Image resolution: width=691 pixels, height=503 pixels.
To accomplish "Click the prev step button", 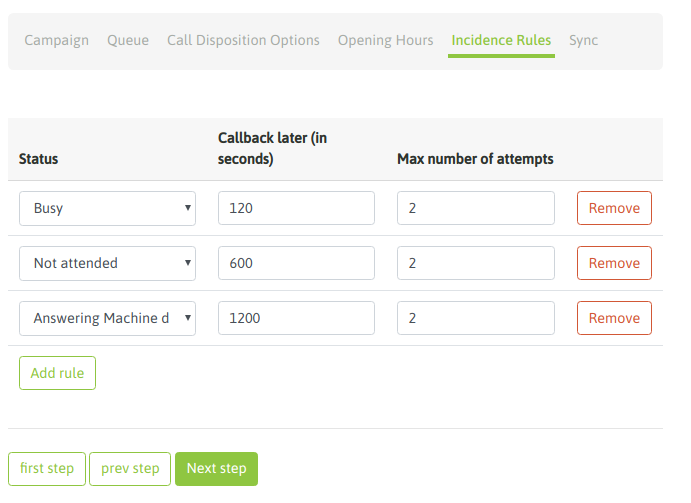I will (x=130, y=469).
